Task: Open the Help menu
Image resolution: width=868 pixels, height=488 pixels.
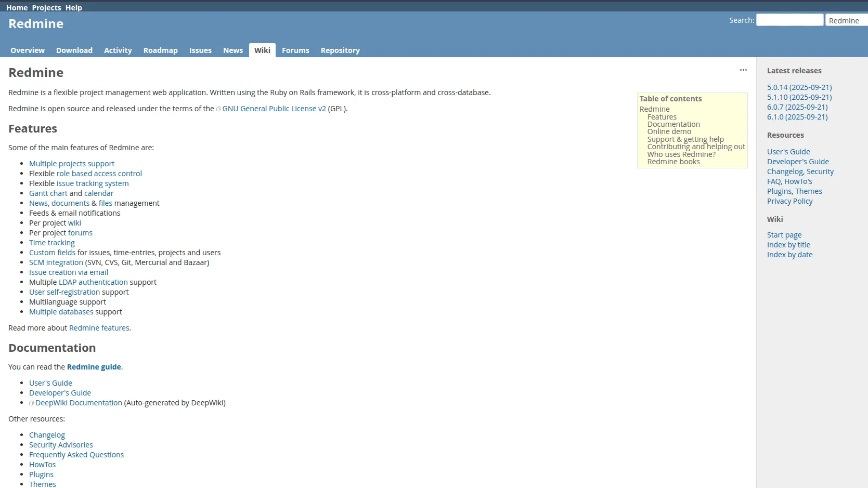Action: point(73,7)
